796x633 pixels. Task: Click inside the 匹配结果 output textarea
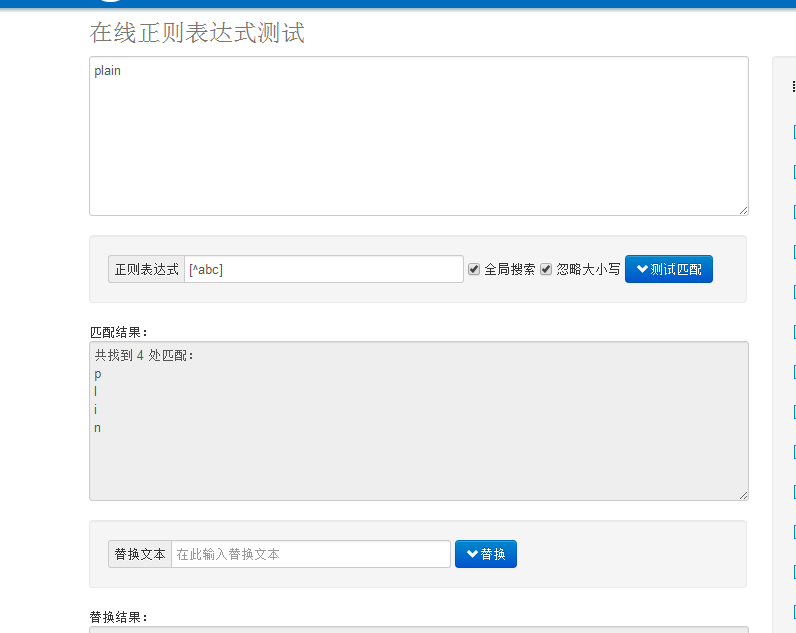[419, 421]
